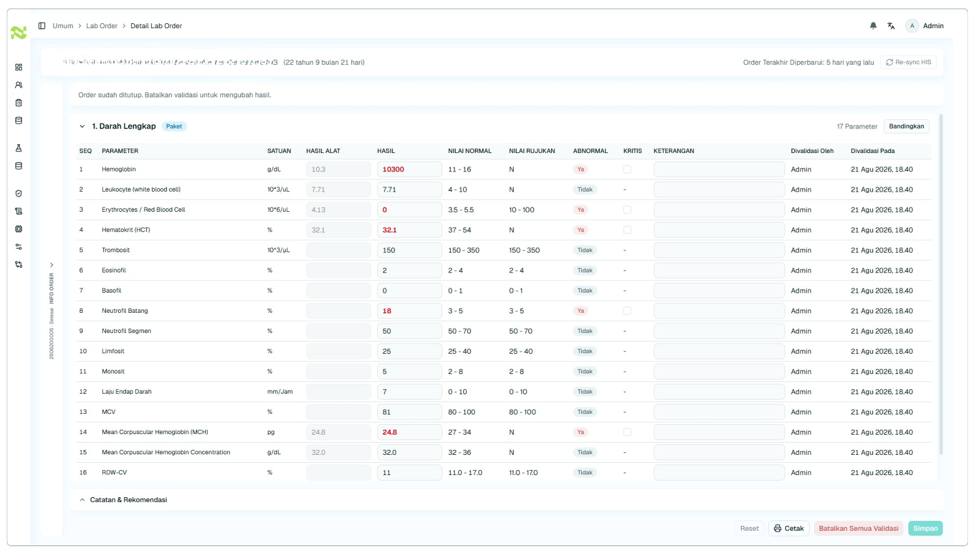Open the CPU chip icon in sidebar

coord(18,229)
